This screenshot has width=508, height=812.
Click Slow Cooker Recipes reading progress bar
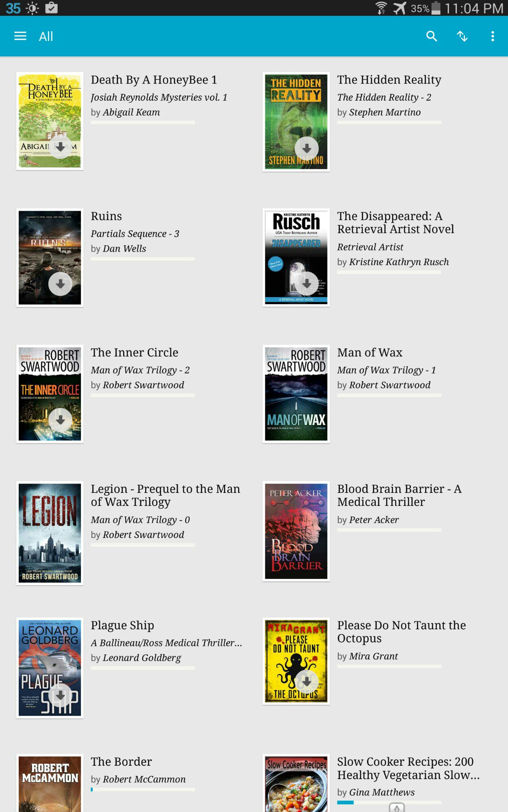[389, 802]
